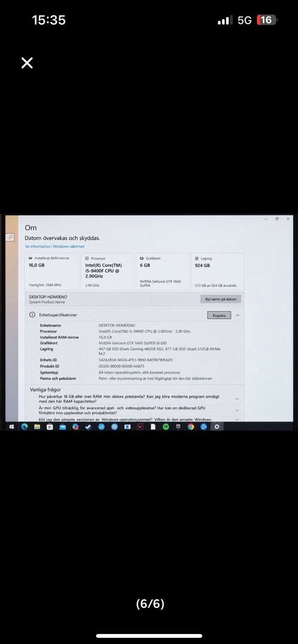298x644 pixels.
Task: Maximize the Settings window
Action: 277,219
